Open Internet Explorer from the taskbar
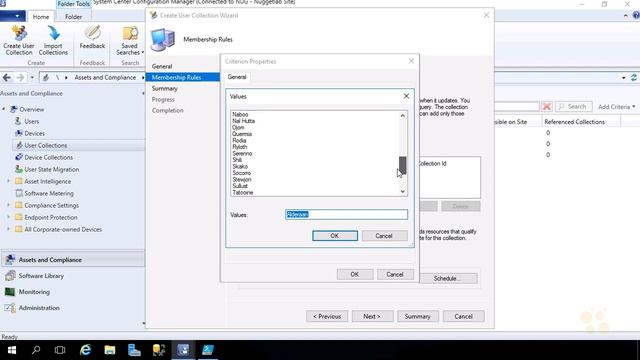 coord(85,350)
